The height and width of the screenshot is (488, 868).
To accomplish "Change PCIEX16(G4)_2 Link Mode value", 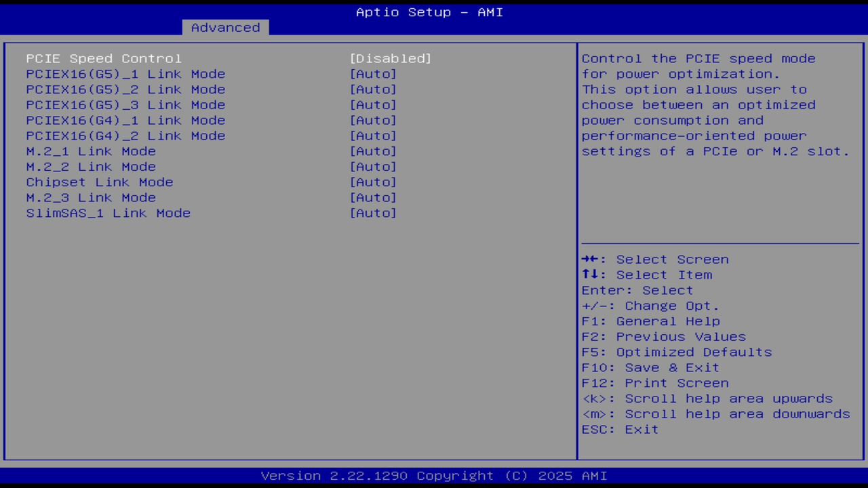I will coord(125,136).
